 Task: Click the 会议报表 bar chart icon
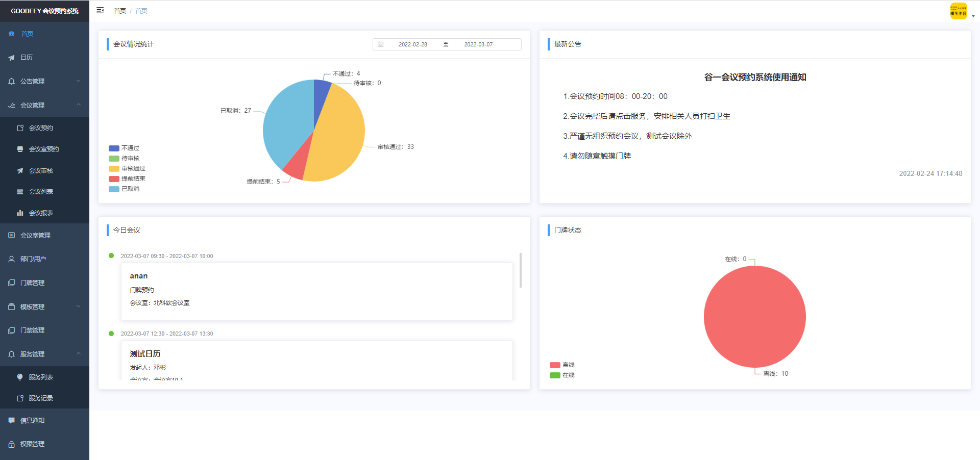(20, 213)
